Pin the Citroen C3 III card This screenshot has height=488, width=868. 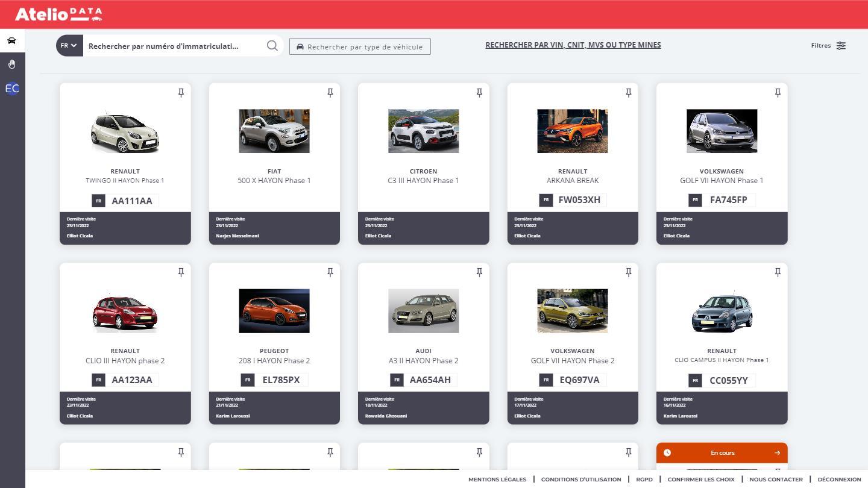click(x=479, y=93)
